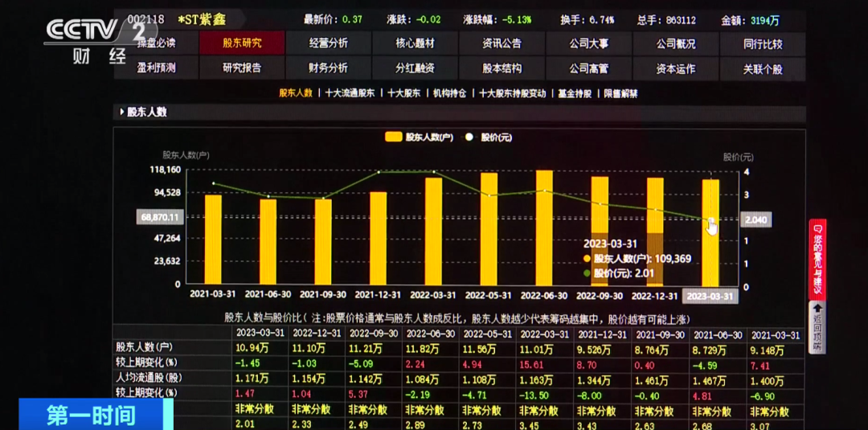Open 研究报告 tab
The image size is (868, 430).
coord(243,68)
